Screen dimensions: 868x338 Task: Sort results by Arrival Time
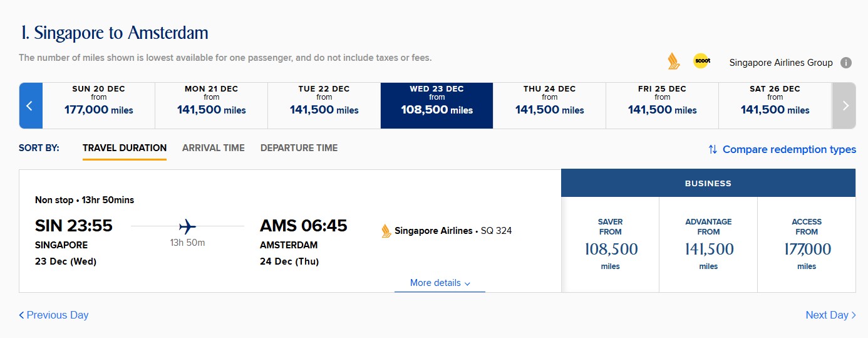click(x=213, y=148)
